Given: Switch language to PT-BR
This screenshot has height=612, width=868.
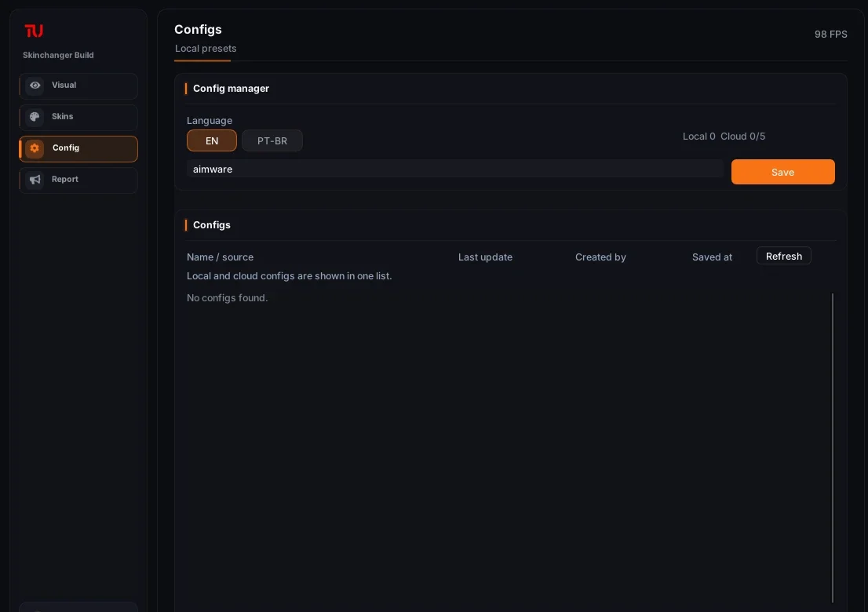Looking at the screenshot, I should (x=272, y=140).
